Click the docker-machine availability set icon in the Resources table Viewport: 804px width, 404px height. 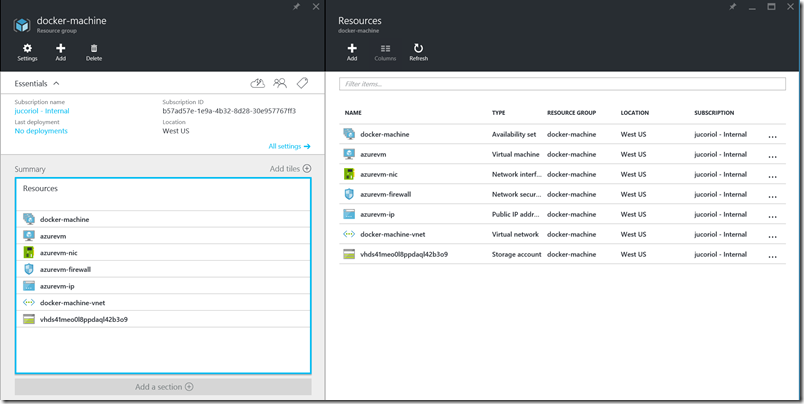tap(349, 134)
